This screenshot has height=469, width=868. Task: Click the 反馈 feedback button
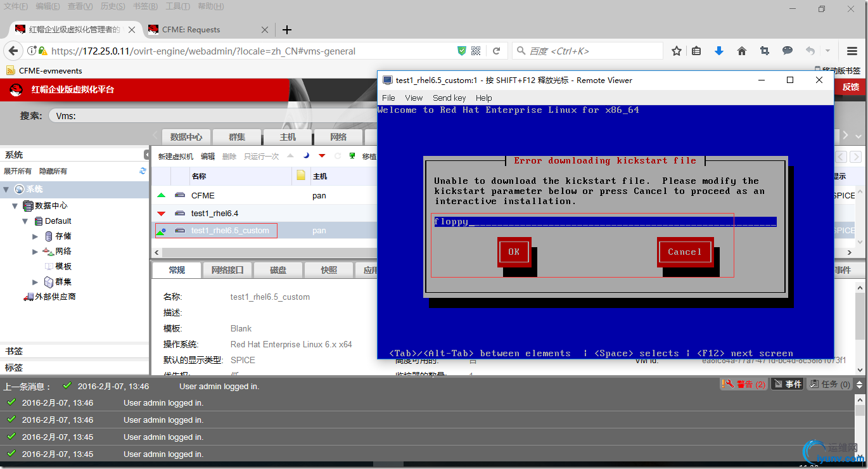click(850, 87)
